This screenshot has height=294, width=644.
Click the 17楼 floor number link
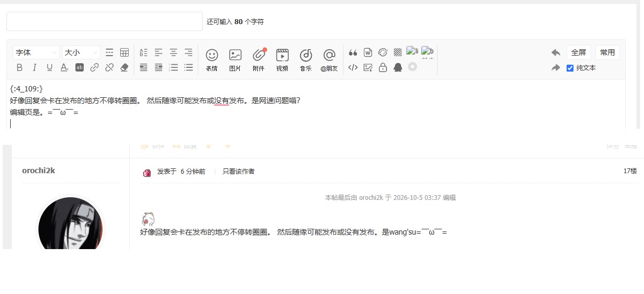pyautogui.click(x=630, y=171)
